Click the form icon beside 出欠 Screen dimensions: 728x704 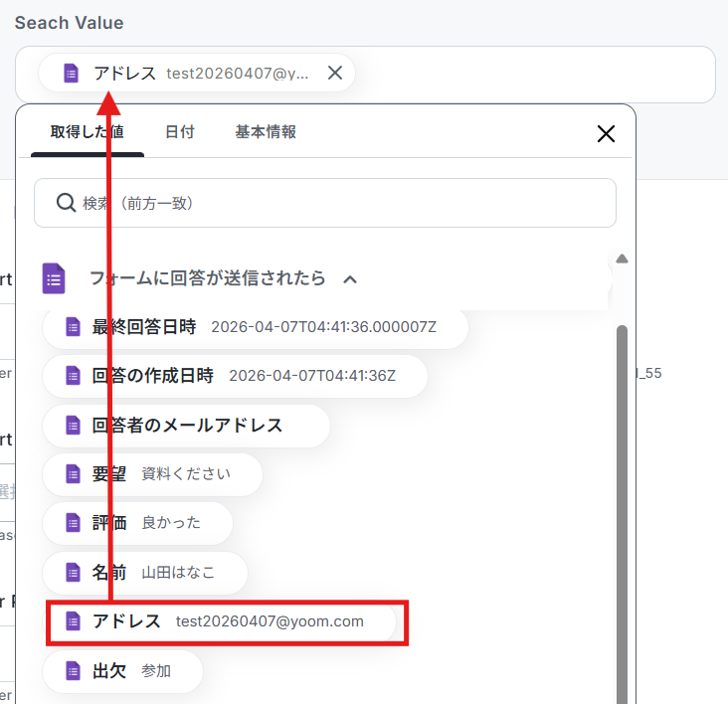(x=72, y=671)
